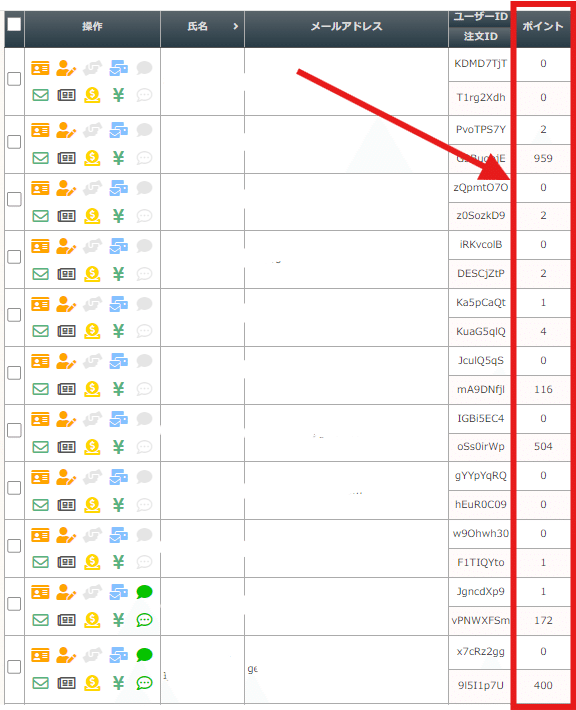Click green outline chat bubble in 9I5I1p7U row
Screen dimensions: 576x710
coord(144,683)
